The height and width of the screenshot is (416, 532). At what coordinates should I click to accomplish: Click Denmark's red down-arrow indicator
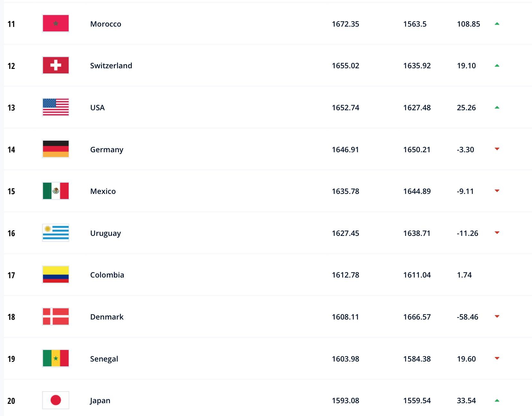497,317
